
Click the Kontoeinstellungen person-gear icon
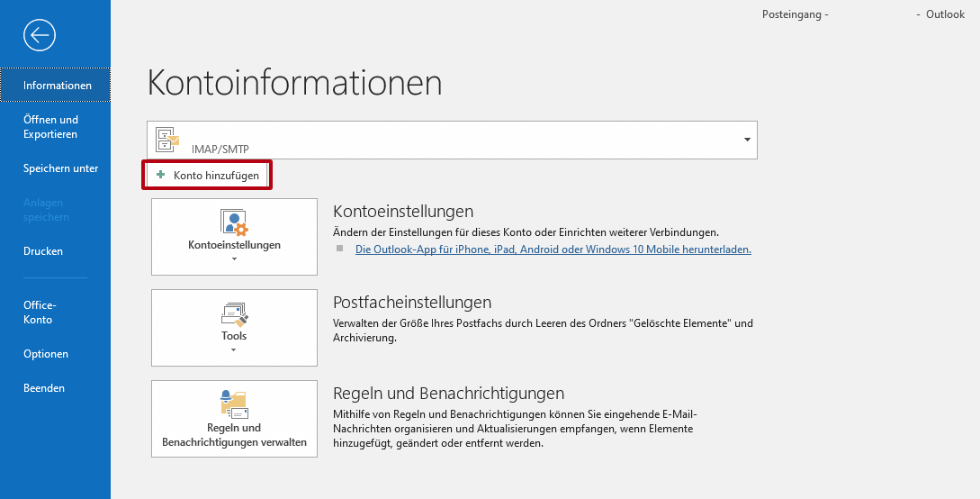234,222
